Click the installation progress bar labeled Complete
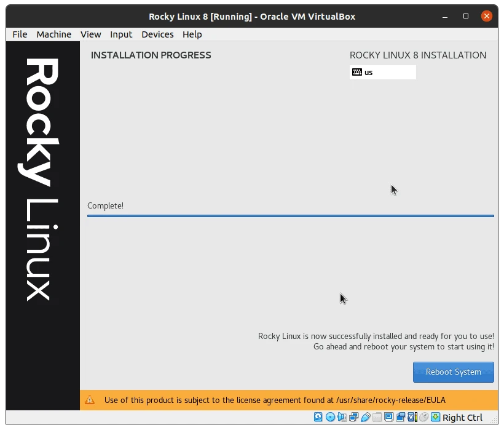 290,215
